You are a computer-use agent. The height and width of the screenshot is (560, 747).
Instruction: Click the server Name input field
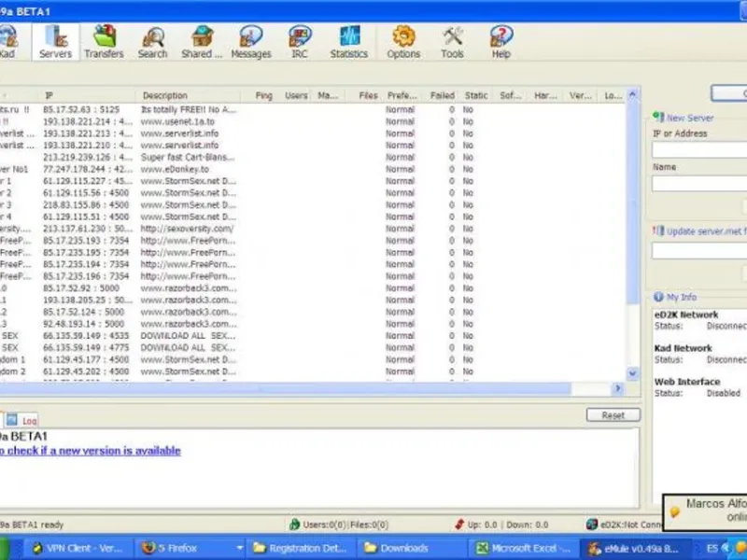pos(699,183)
